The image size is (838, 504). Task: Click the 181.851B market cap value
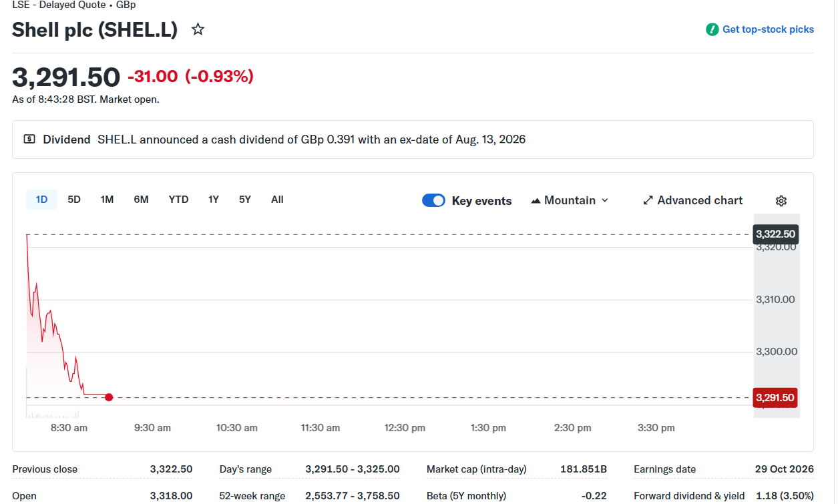pyautogui.click(x=584, y=469)
